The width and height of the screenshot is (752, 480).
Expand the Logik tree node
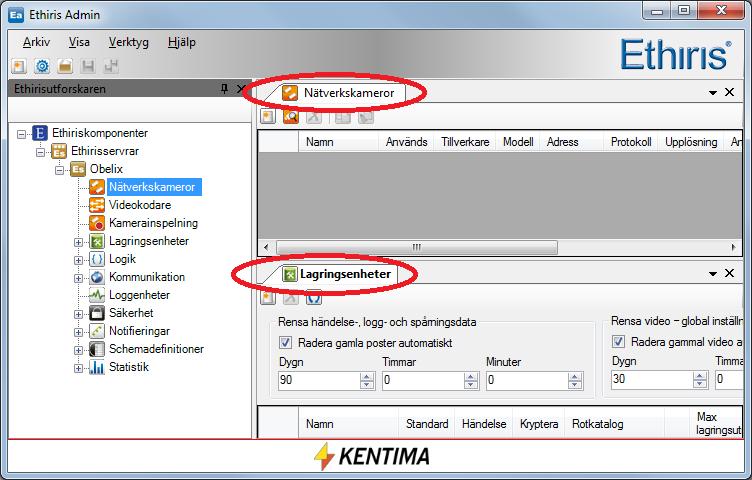(78, 260)
